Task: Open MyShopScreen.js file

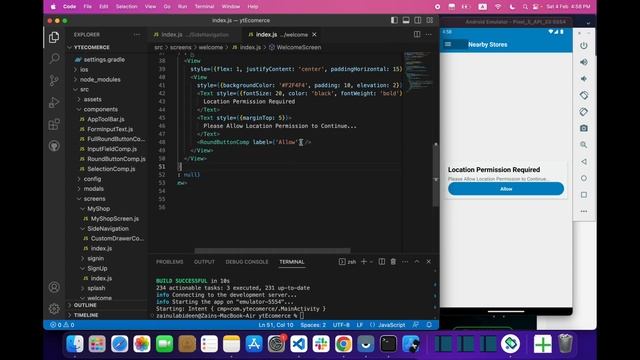Action: [x=115, y=219]
